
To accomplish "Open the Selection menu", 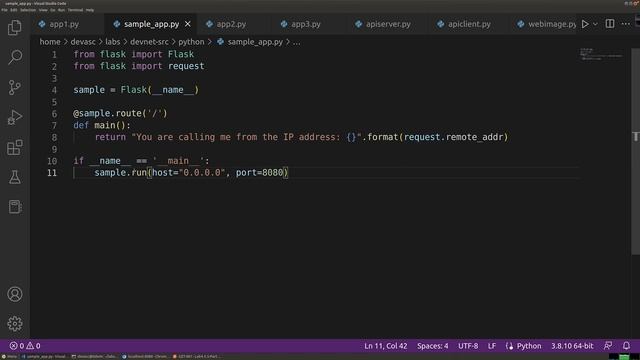I will (28, 10).
